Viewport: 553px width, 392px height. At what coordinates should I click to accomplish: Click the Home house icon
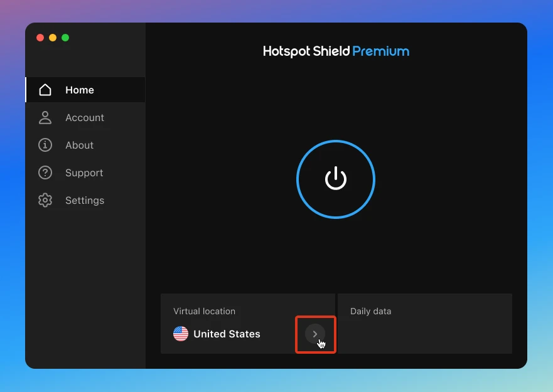click(45, 90)
